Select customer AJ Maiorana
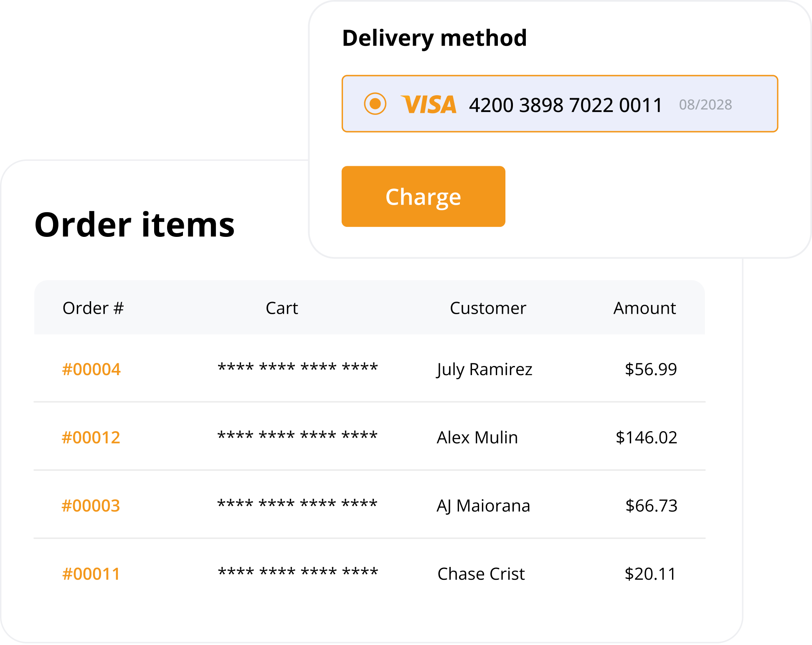812x645 pixels. [x=483, y=505]
